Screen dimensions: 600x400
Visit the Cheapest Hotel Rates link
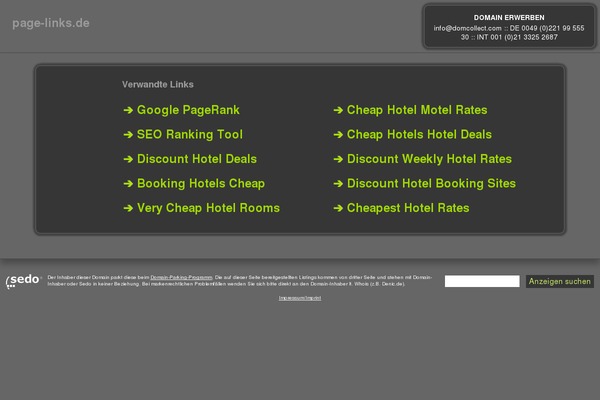pos(408,208)
